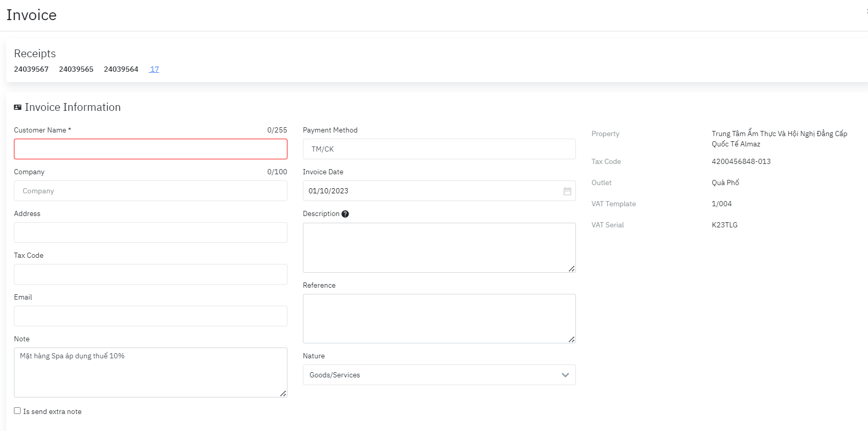The width and height of the screenshot is (868, 431).
Task: Grab the Reference textarea resize handle
Action: (571, 339)
